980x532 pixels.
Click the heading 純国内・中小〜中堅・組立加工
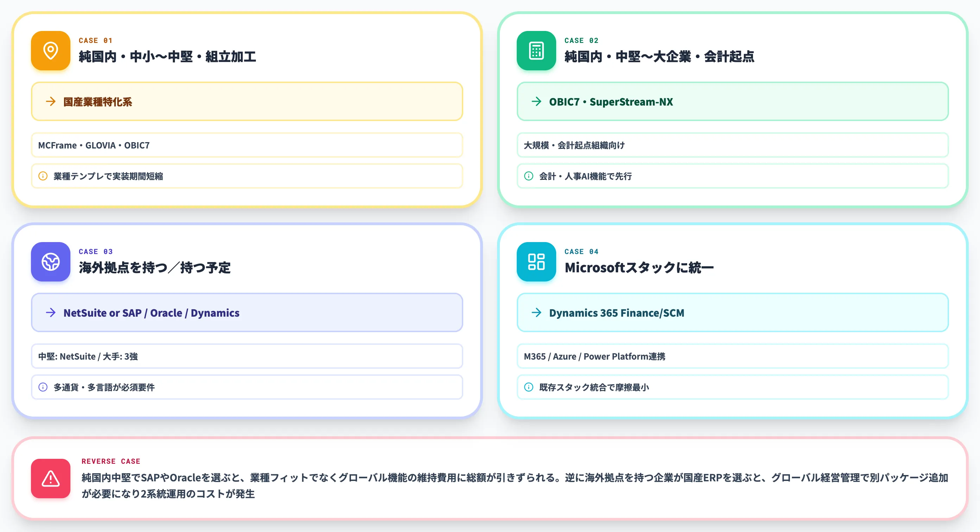click(168, 57)
